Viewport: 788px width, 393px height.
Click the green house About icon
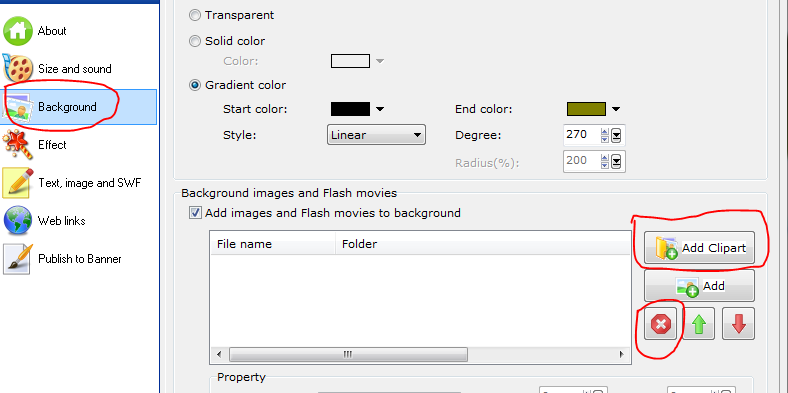pos(18,31)
